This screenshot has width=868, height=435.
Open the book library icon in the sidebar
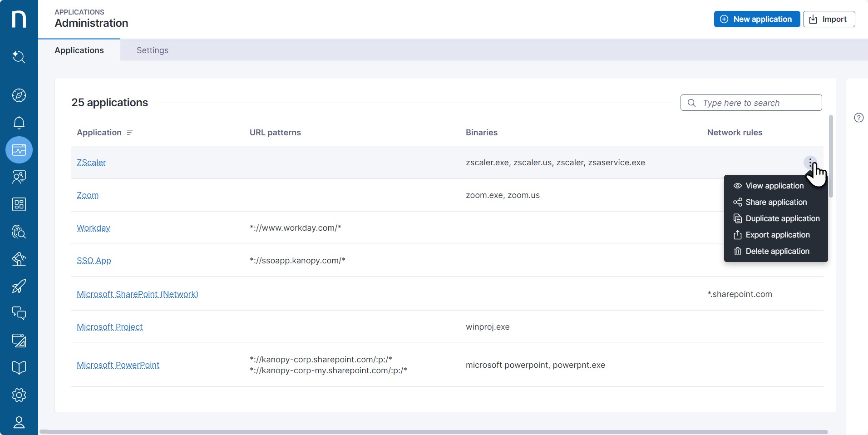(19, 368)
